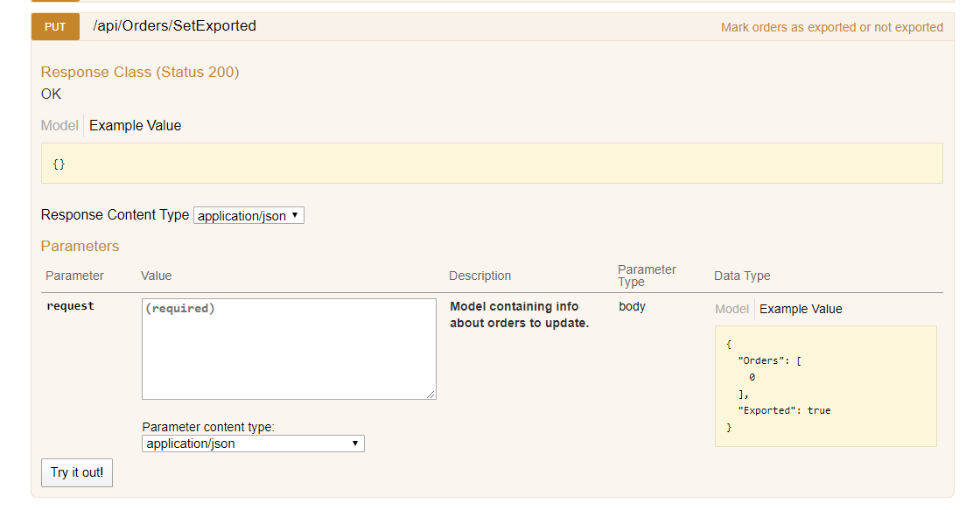Image resolution: width=980 pixels, height=510 pixels.
Task: Click the Orders example JSON box
Action: (x=826, y=387)
